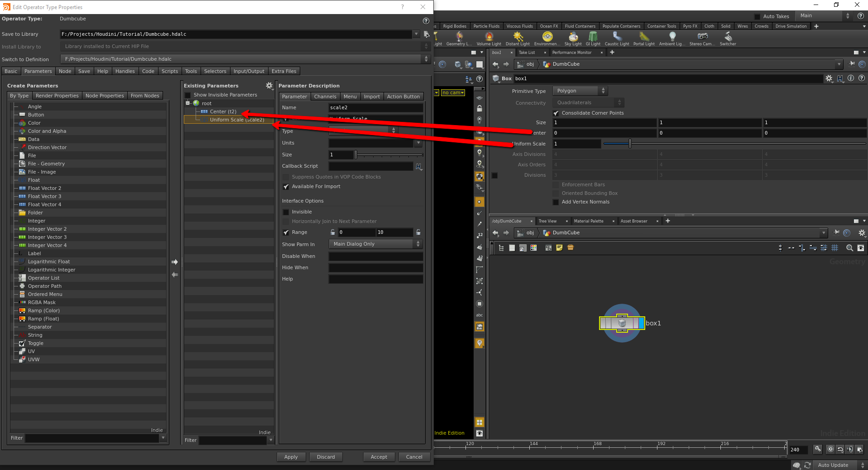This screenshot has height=470, width=868.
Task: Open gear menu in Existing Parameters
Action: coord(269,86)
